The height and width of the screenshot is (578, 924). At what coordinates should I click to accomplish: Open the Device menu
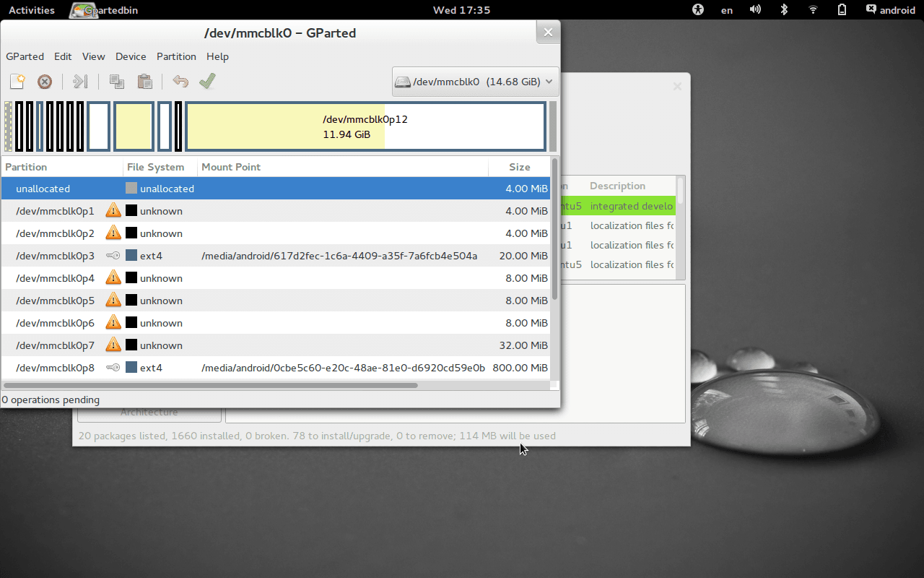(131, 56)
